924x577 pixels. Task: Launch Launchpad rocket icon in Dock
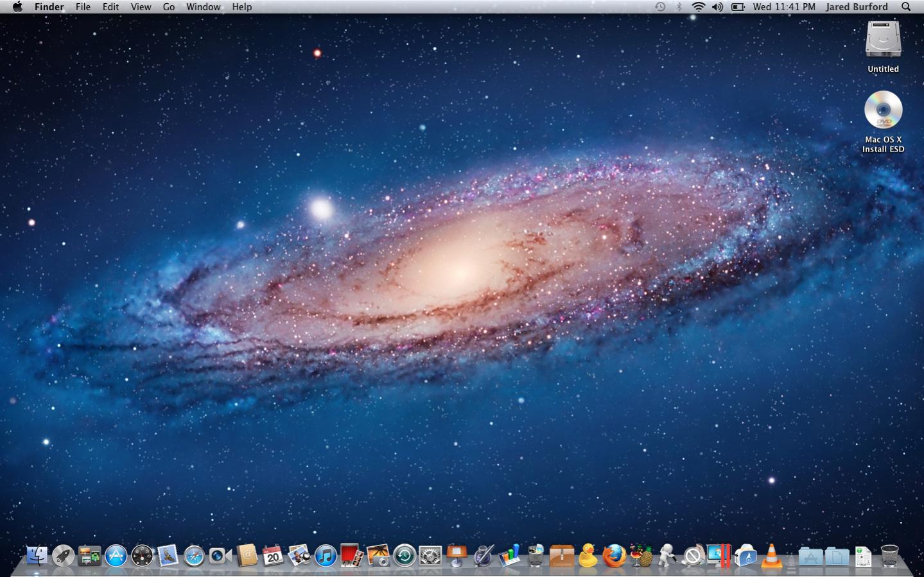[63, 555]
